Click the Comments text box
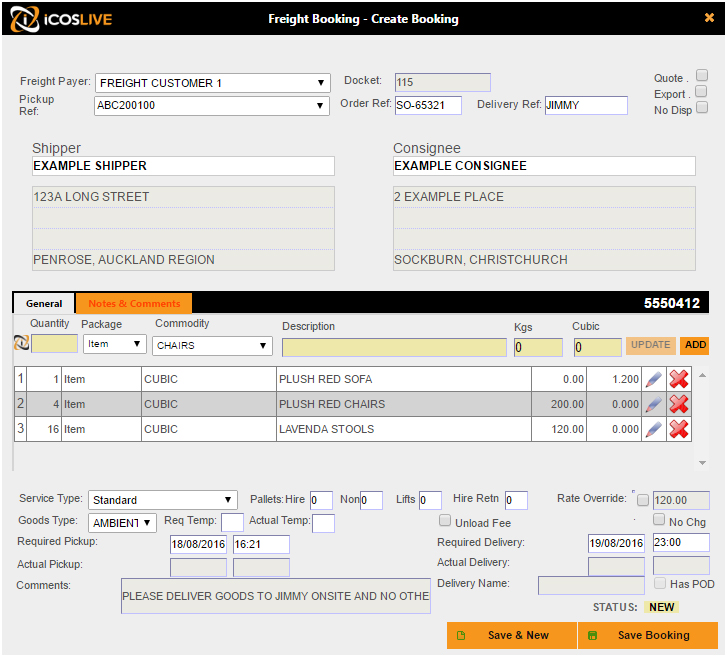This screenshot has width=727, height=657. (276, 596)
